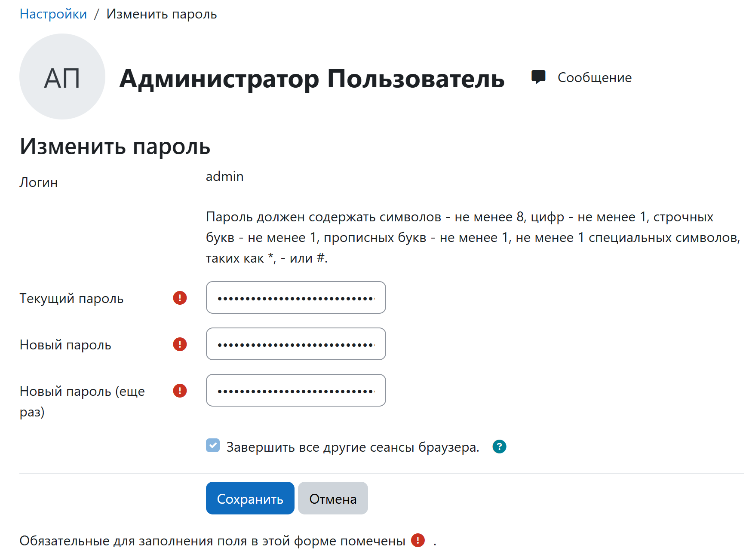
Task: Click required icon beside Новый пароль (еще раз)
Action: (180, 391)
